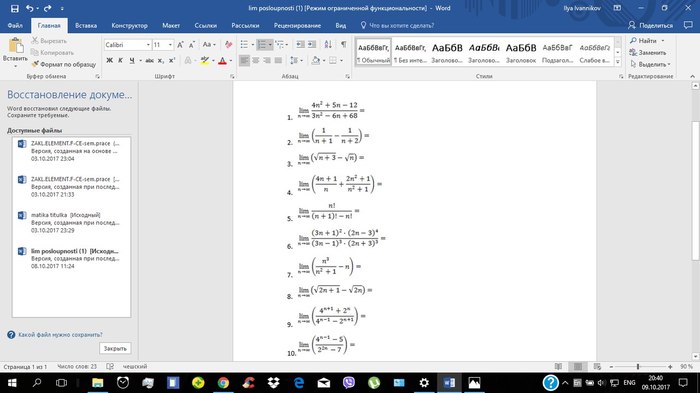Apply subscript formatting (x₂)
The width and height of the screenshot is (700, 393).
(161, 60)
